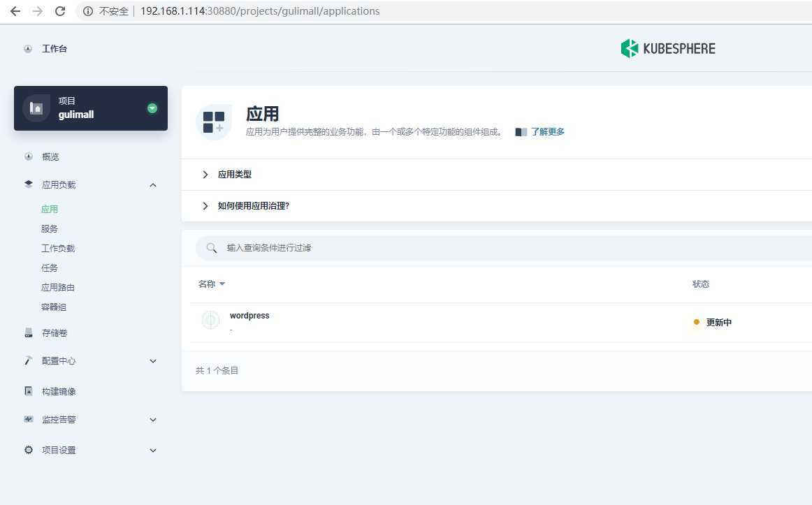Focus the browser address bar URL
The image size is (812, 505).
pyautogui.click(x=260, y=11)
